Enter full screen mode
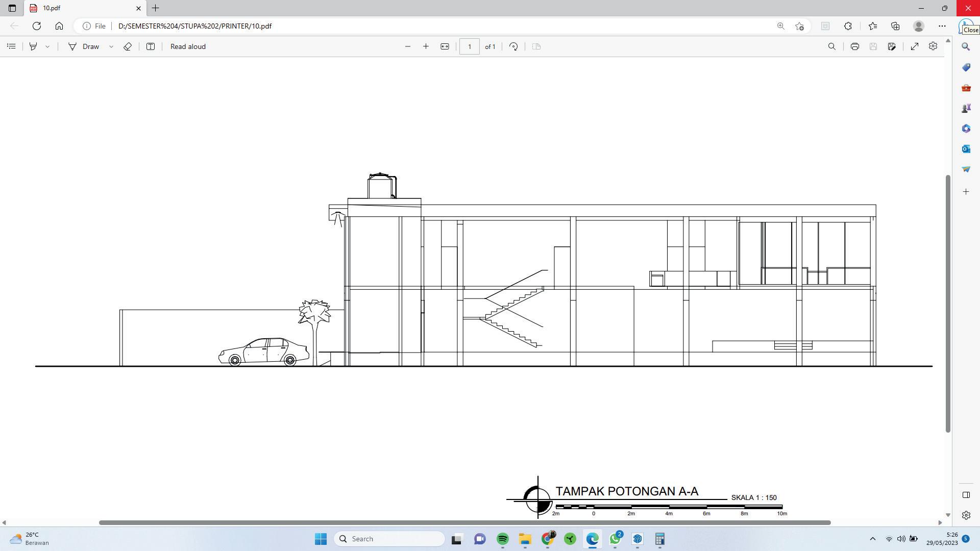The image size is (980, 551). tap(915, 46)
